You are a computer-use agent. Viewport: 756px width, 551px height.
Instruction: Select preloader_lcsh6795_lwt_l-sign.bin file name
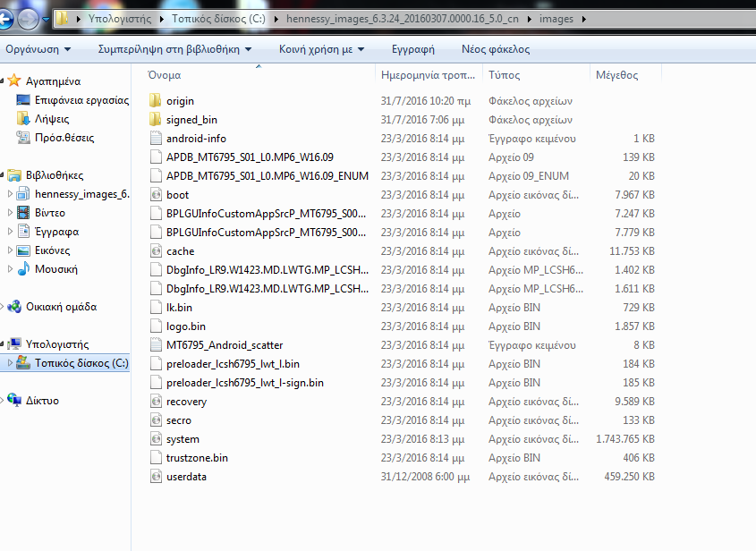click(245, 383)
